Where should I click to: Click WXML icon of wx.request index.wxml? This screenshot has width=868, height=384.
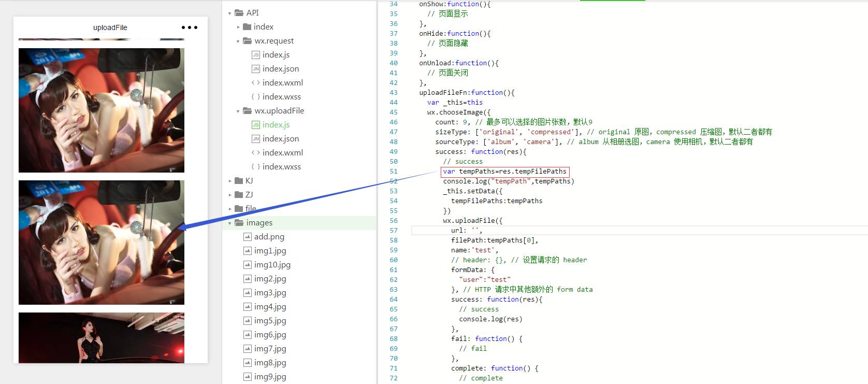pyautogui.click(x=256, y=82)
